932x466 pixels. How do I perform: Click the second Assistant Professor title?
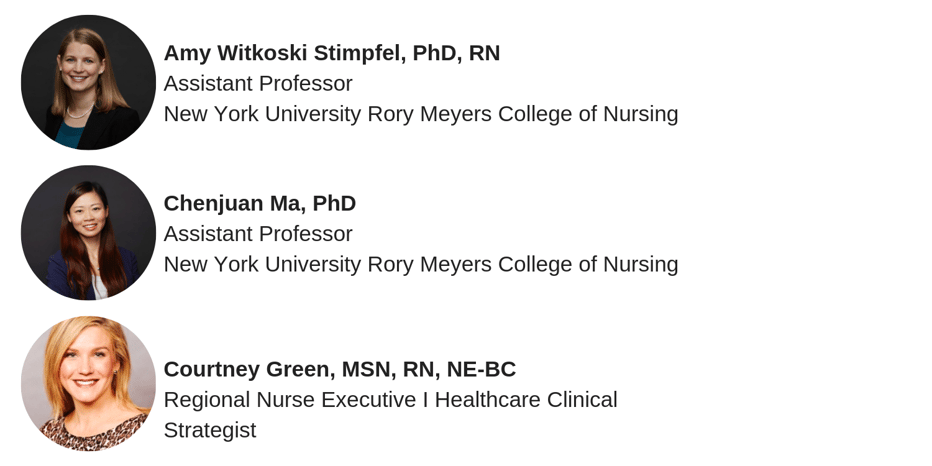tap(257, 234)
